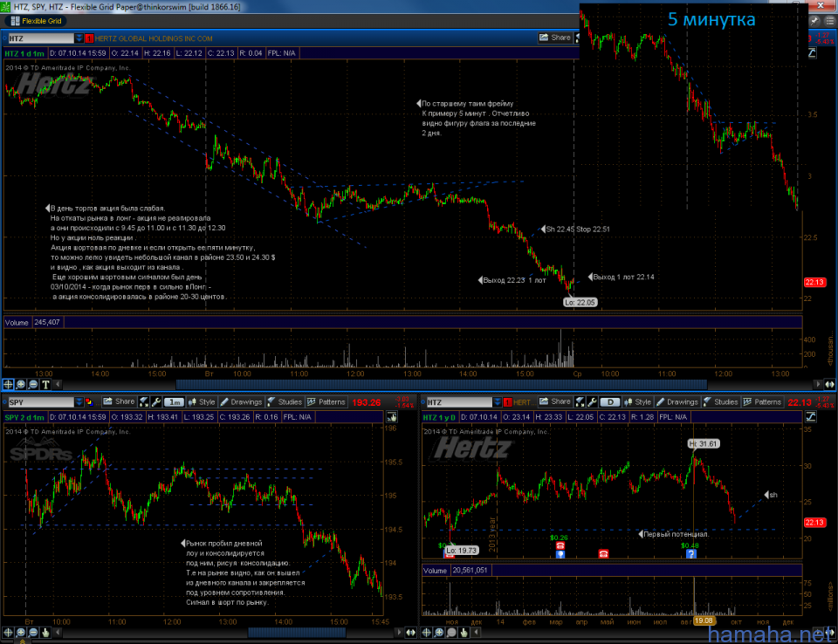Select the pan hand tool under daily HTZ chart
This screenshot has width=838, height=644.
(x=464, y=633)
